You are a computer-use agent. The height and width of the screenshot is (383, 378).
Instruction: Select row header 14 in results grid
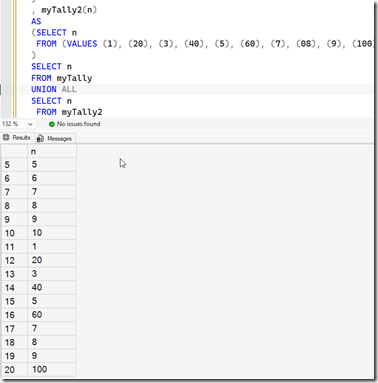pos(14,288)
